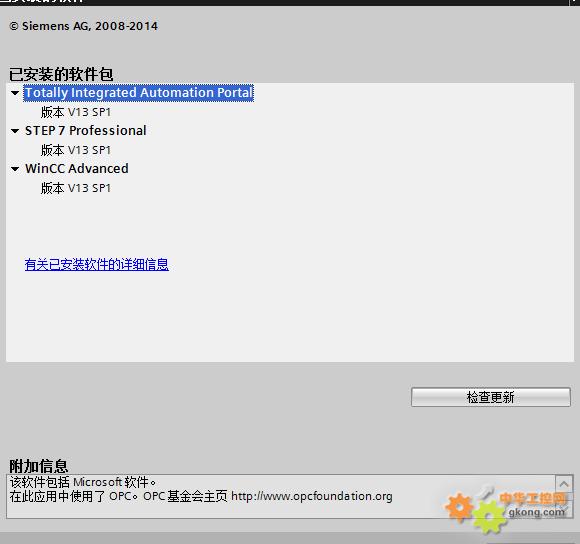Click the opcfoundation.org URL text
Viewport: 580px width, 544px height.
pyautogui.click(x=312, y=496)
